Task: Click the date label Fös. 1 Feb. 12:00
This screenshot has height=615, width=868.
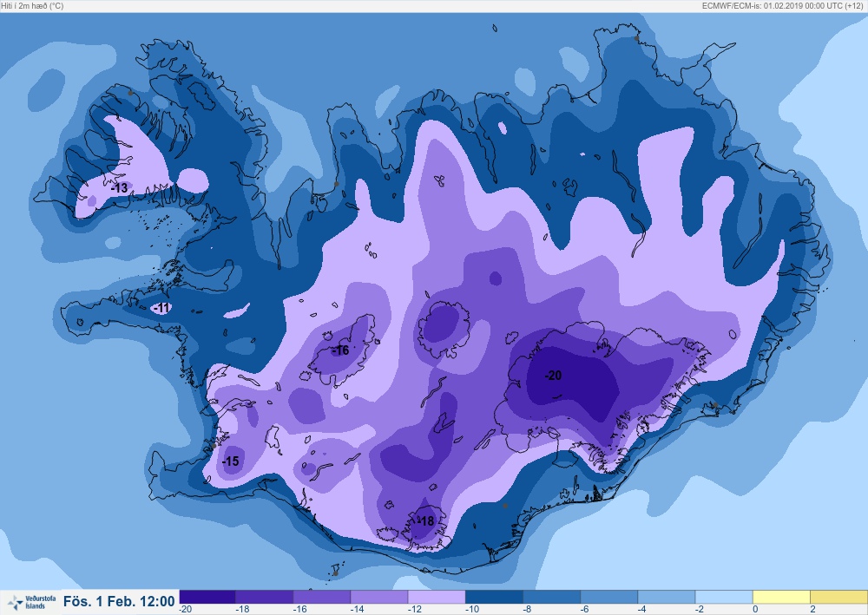Action: 119,602
